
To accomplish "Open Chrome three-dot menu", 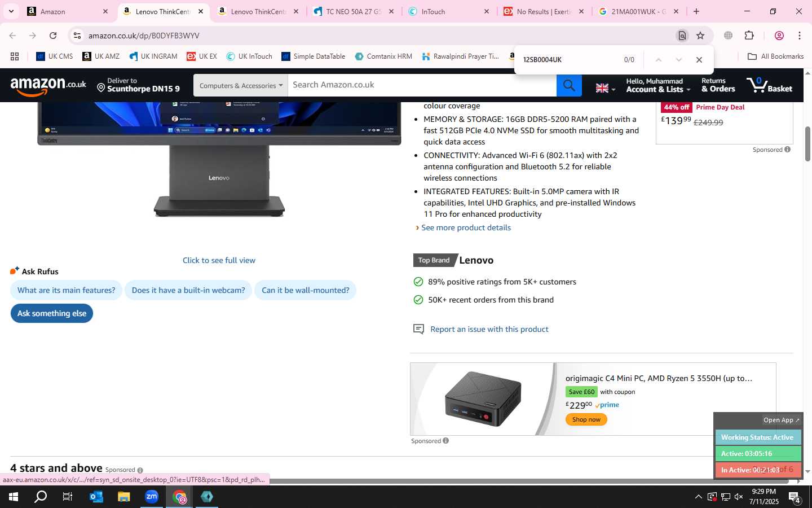I will click(800, 36).
